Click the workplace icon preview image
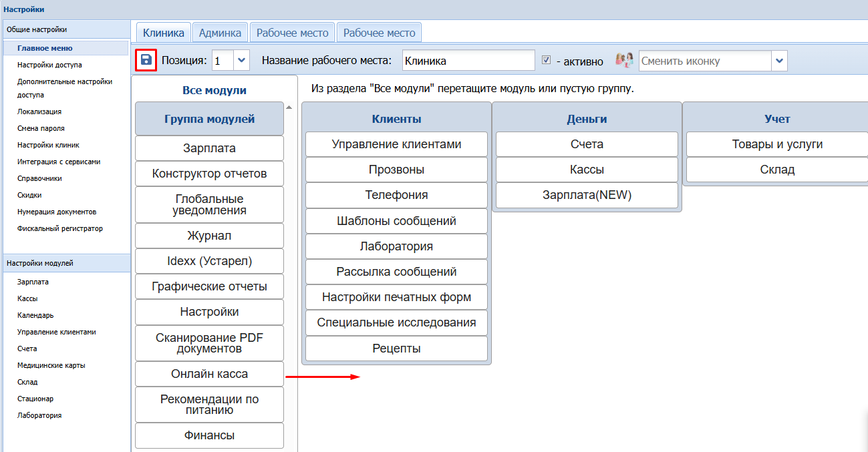The height and width of the screenshot is (452, 868). (623, 60)
